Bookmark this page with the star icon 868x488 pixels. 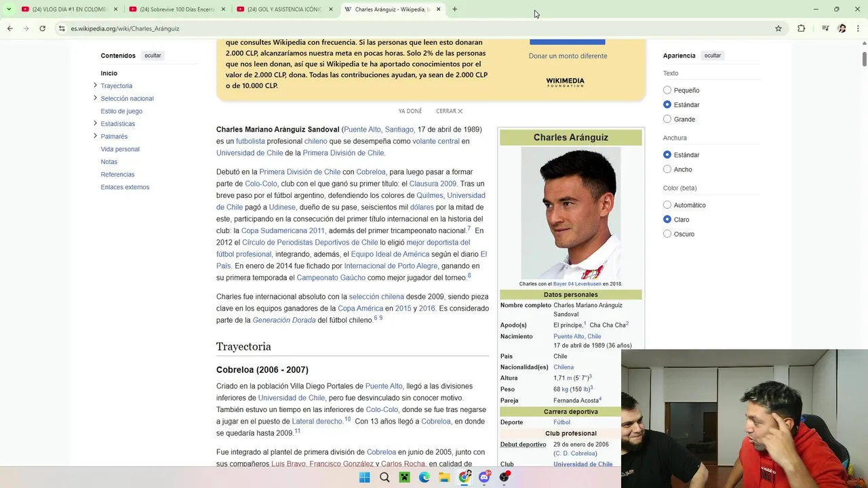(778, 28)
